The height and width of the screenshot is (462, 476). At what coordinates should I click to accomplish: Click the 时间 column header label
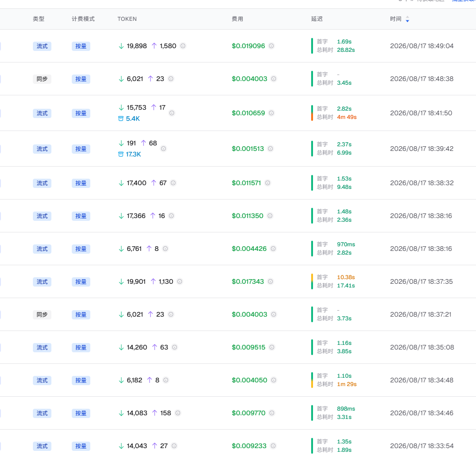tap(395, 19)
